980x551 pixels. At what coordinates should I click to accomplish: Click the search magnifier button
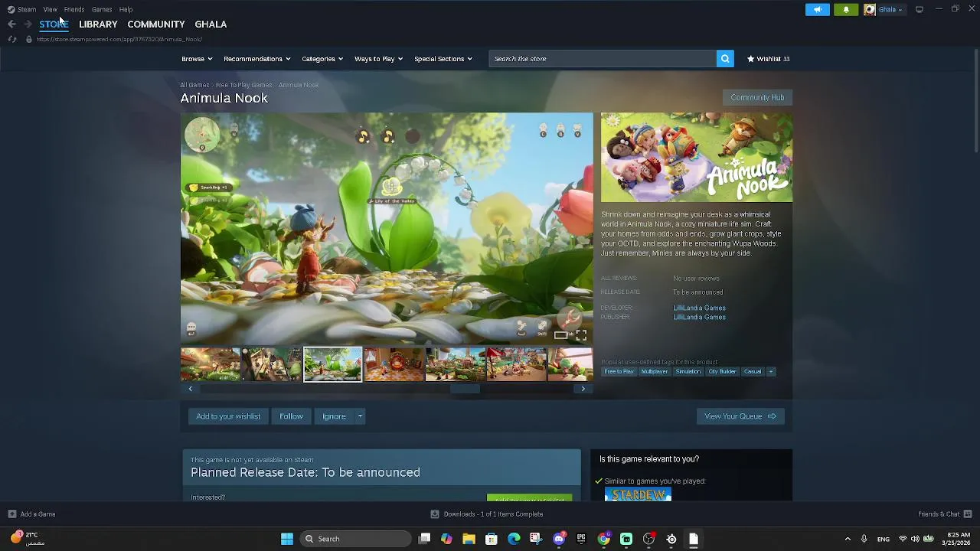click(725, 59)
